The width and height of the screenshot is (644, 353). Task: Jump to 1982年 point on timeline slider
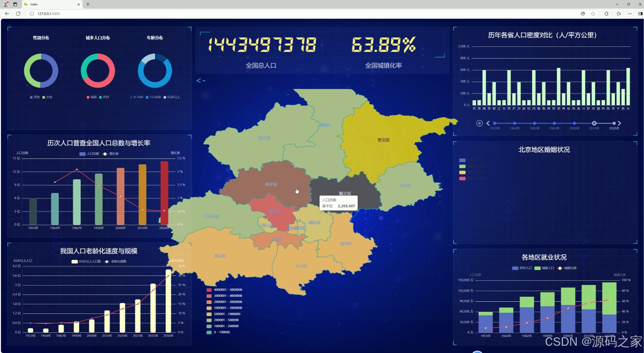coord(534,123)
